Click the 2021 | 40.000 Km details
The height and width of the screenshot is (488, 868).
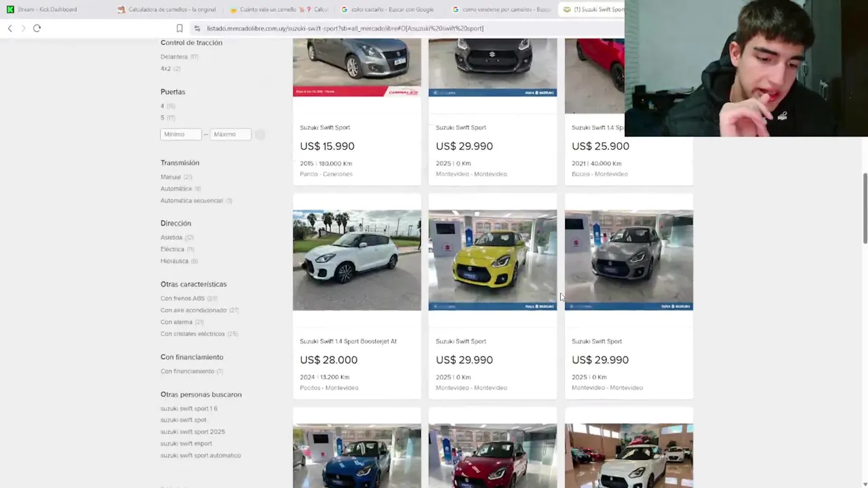tap(596, 163)
